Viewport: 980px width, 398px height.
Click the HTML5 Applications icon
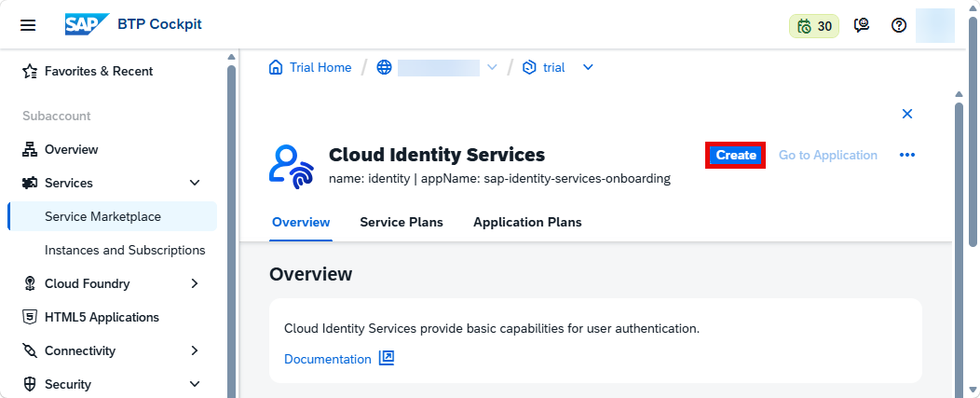tap(30, 317)
